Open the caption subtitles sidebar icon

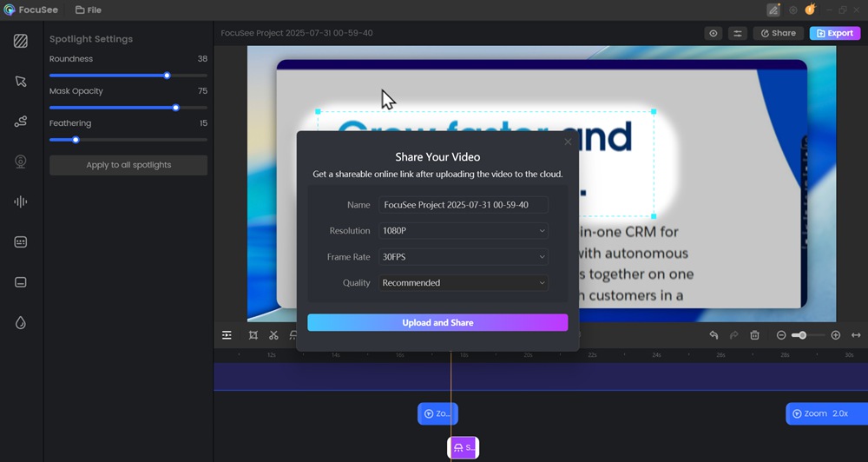click(x=21, y=282)
